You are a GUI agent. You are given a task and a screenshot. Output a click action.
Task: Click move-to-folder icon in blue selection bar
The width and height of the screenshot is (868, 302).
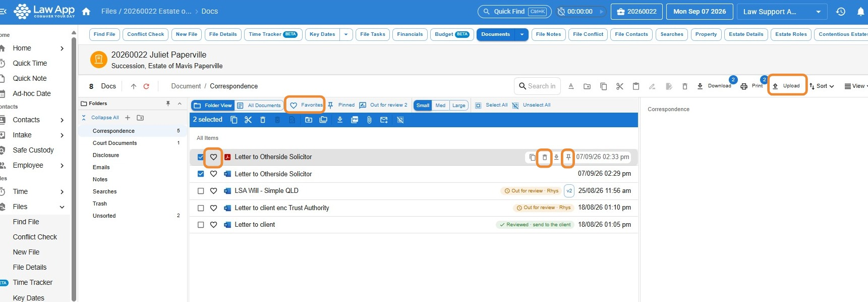pyautogui.click(x=309, y=120)
